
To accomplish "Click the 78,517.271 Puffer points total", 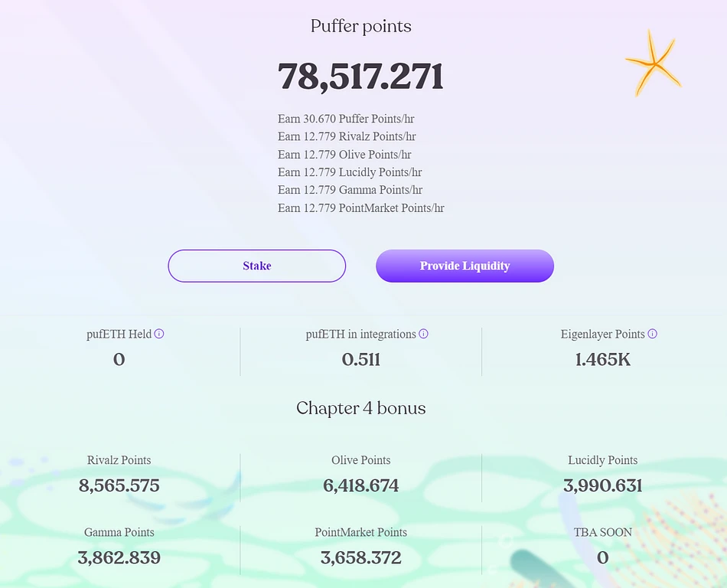I will (360, 77).
